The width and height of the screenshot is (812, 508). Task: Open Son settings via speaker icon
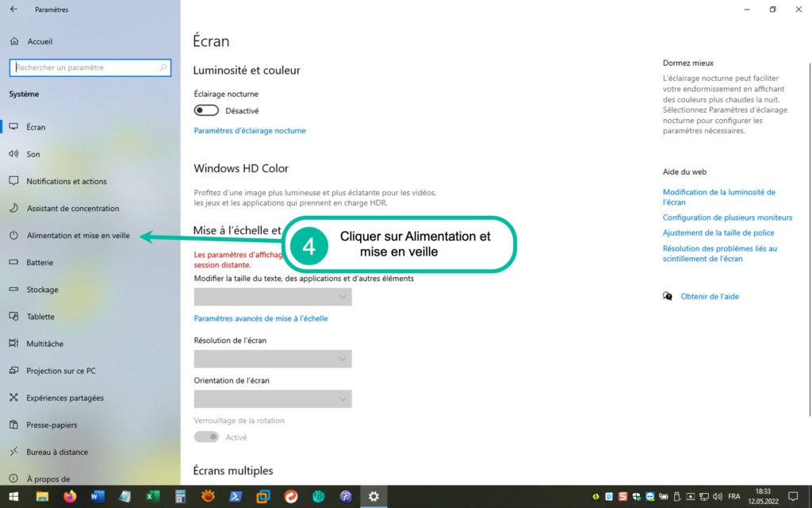pos(13,154)
